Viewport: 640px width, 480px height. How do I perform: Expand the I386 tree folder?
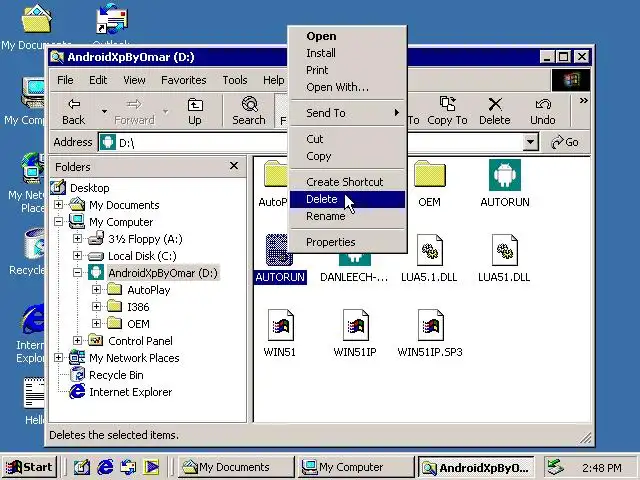[96, 307]
